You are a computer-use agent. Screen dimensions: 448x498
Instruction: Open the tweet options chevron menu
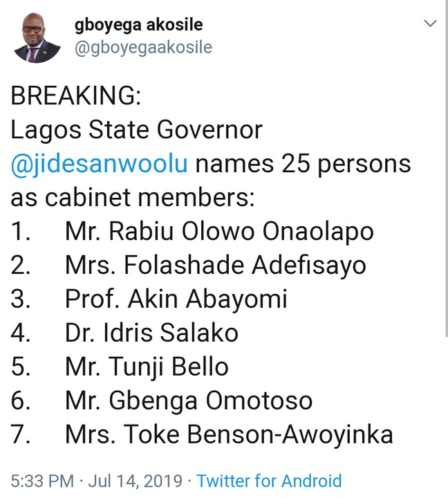pyautogui.click(x=430, y=24)
